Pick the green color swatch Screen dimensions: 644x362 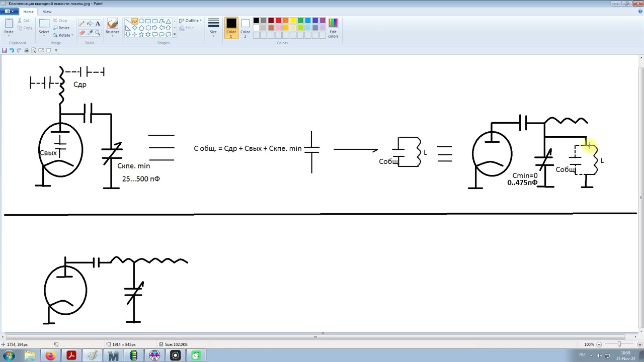[x=300, y=21]
